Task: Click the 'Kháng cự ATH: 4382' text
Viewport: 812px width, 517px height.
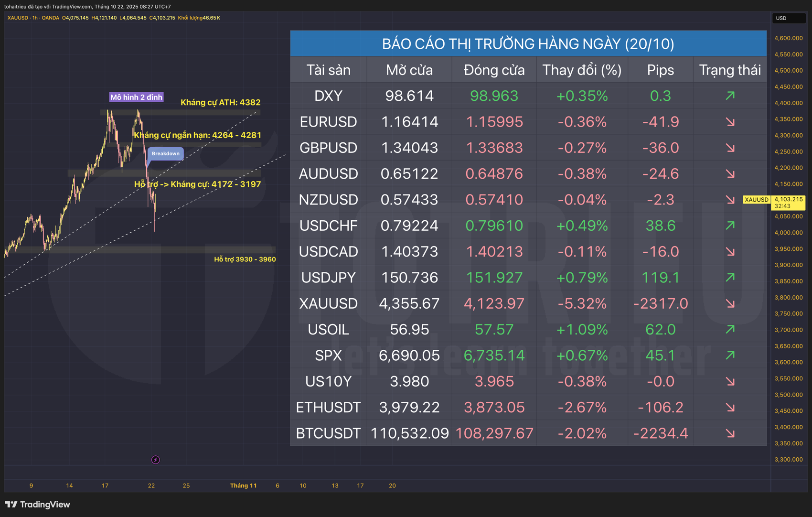Action: (220, 102)
